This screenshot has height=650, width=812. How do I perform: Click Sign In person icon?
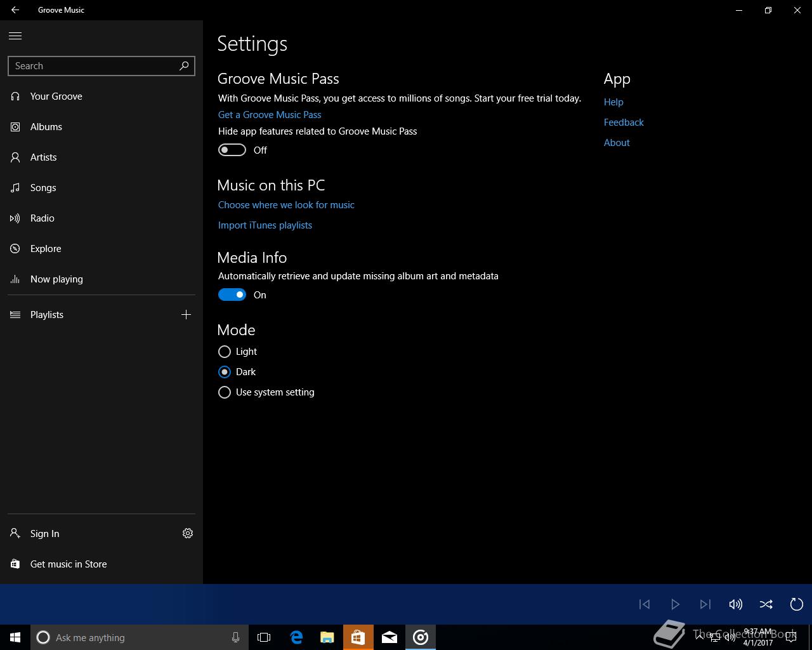pos(15,534)
